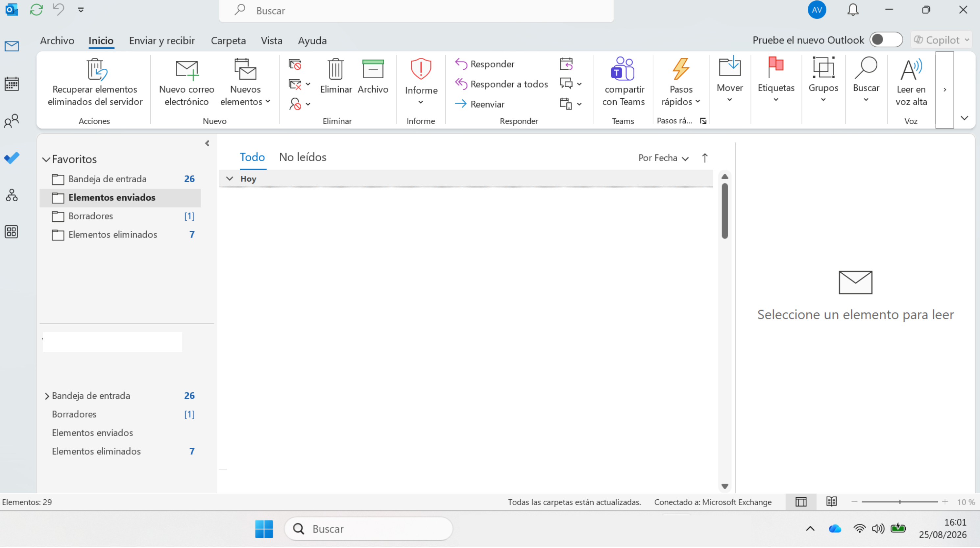Open the Calendar view in the sidebar
This screenshot has width=980, height=548.
click(12, 84)
